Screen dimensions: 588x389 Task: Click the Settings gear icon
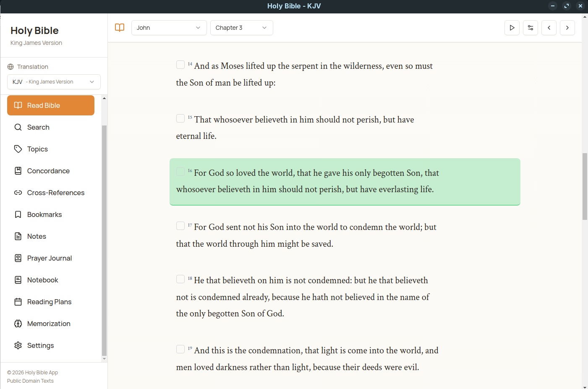(x=18, y=345)
